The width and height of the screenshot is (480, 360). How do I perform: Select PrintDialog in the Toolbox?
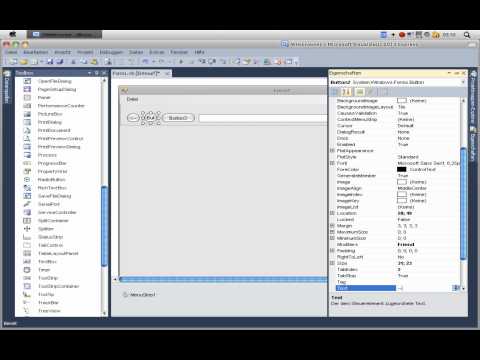click(50, 122)
